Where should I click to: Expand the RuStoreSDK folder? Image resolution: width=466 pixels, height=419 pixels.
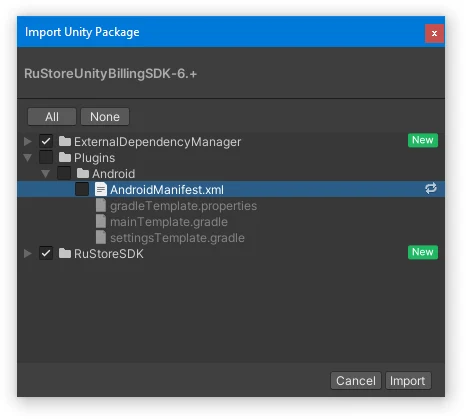coord(28,253)
